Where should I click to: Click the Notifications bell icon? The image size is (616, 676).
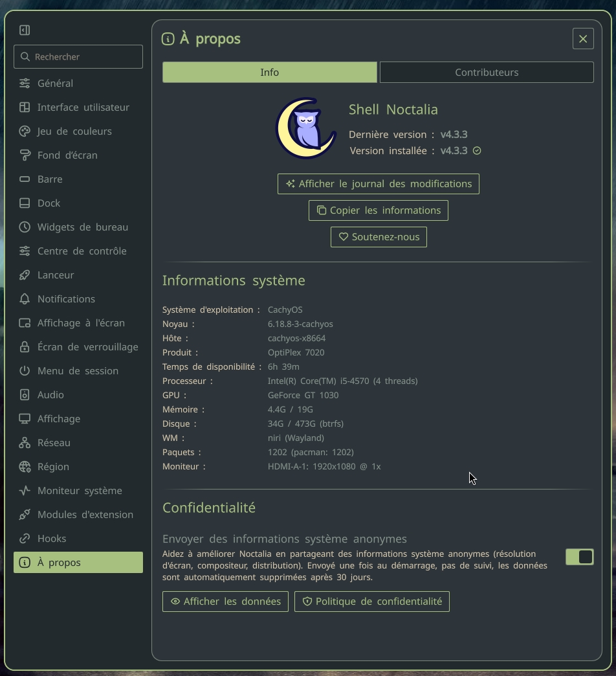tap(25, 299)
